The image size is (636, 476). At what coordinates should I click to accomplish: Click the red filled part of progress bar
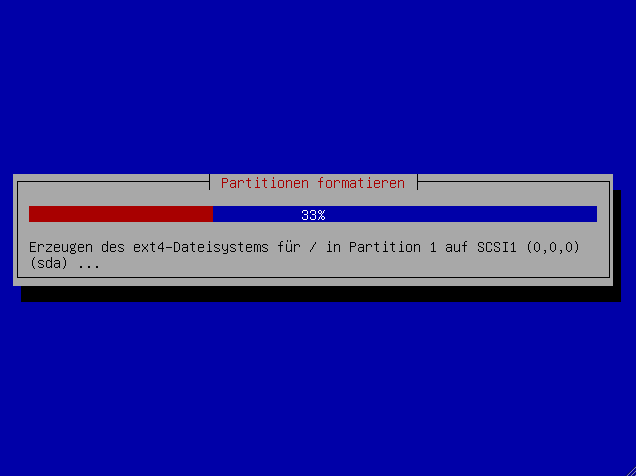point(121,214)
